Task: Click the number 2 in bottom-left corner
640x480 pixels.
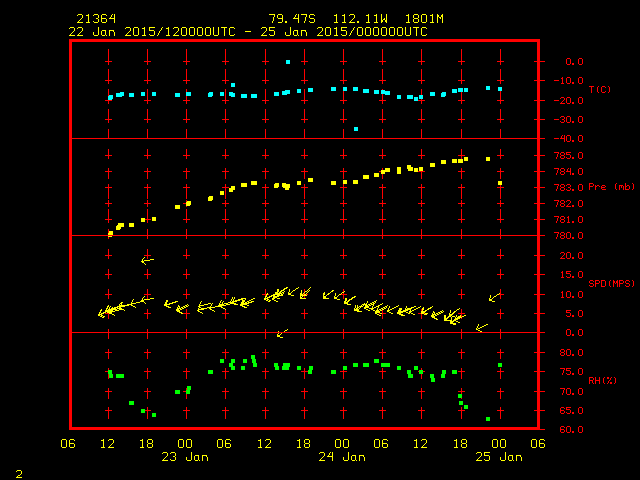Action: (18, 471)
